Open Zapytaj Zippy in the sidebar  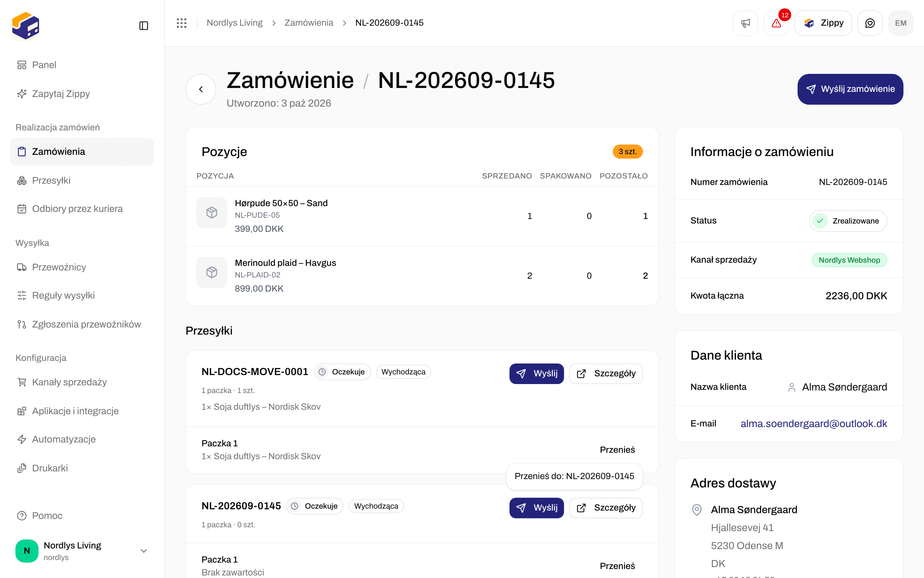click(x=82, y=94)
